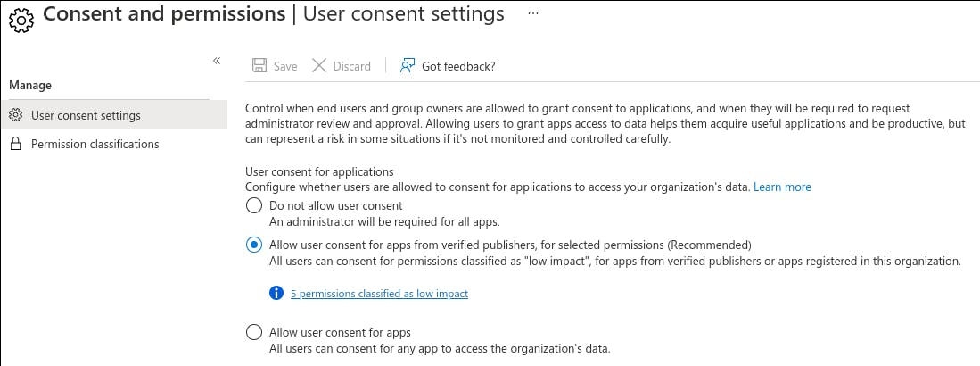
Task: Select verified publishers consent radio button
Action: [x=254, y=245]
